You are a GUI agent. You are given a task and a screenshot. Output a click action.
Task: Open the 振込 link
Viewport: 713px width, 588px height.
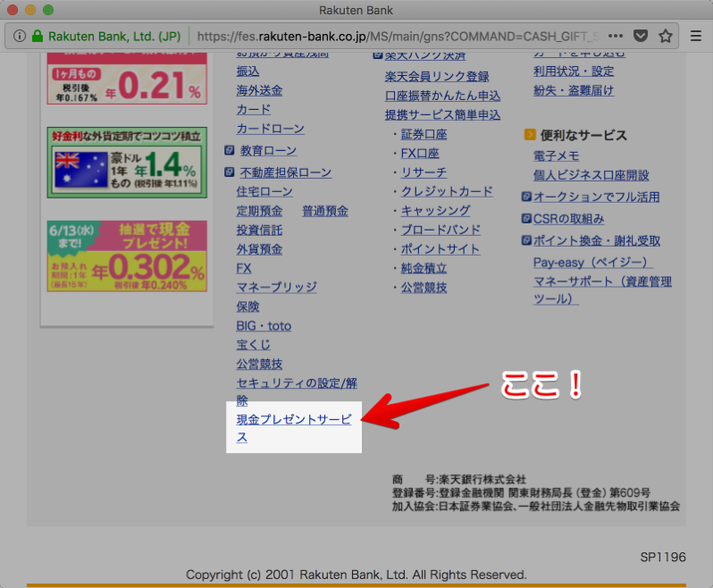(x=247, y=71)
